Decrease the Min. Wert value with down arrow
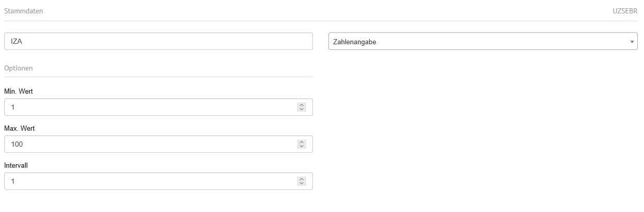 tap(302, 109)
